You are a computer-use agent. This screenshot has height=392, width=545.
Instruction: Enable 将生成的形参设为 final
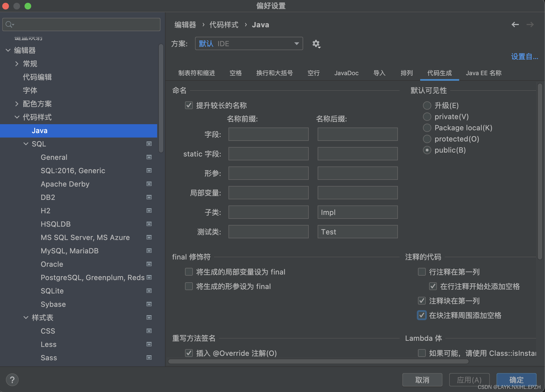click(x=189, y=286)
